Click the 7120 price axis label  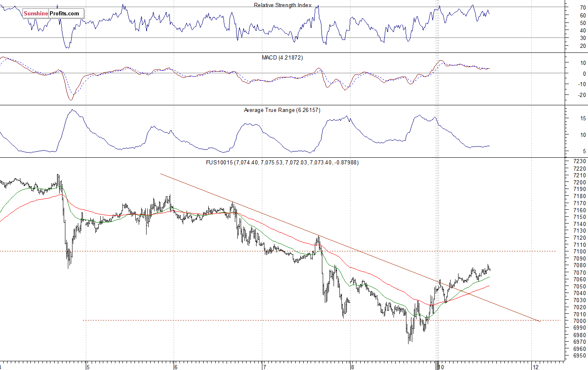(x=579, y=238)
